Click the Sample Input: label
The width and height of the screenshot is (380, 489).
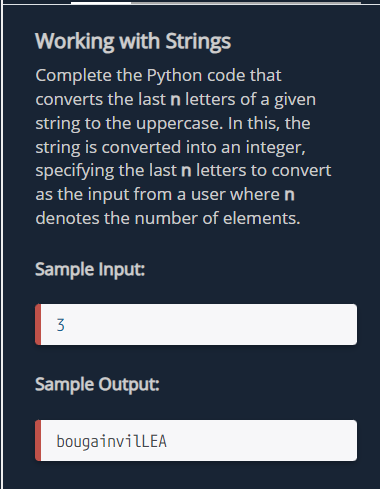click(90, 269)
